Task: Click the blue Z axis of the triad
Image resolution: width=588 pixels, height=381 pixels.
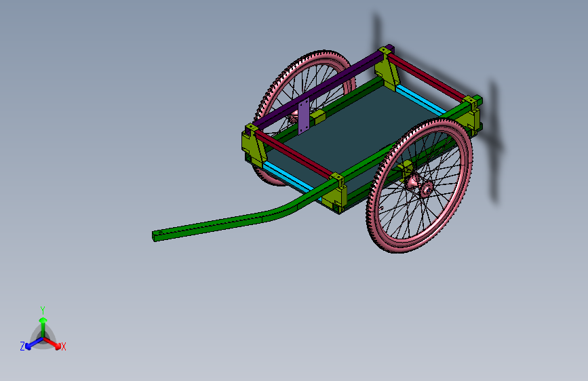Action: (33, 344)
